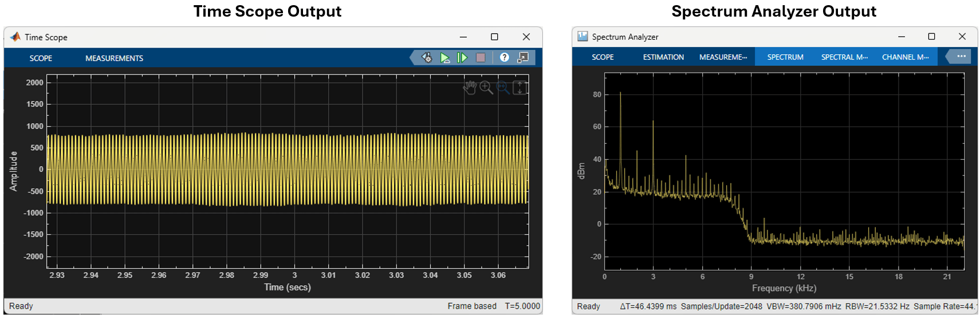Switch to the ESTIMATION tab
The height and width of the screenshot is (318, 980).
[663, 57]
